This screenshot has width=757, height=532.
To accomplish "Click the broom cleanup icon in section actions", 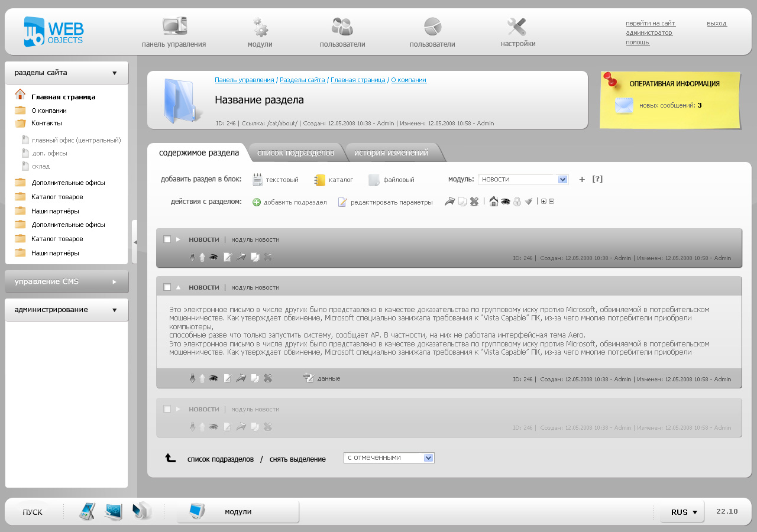I will coord(528,201).
